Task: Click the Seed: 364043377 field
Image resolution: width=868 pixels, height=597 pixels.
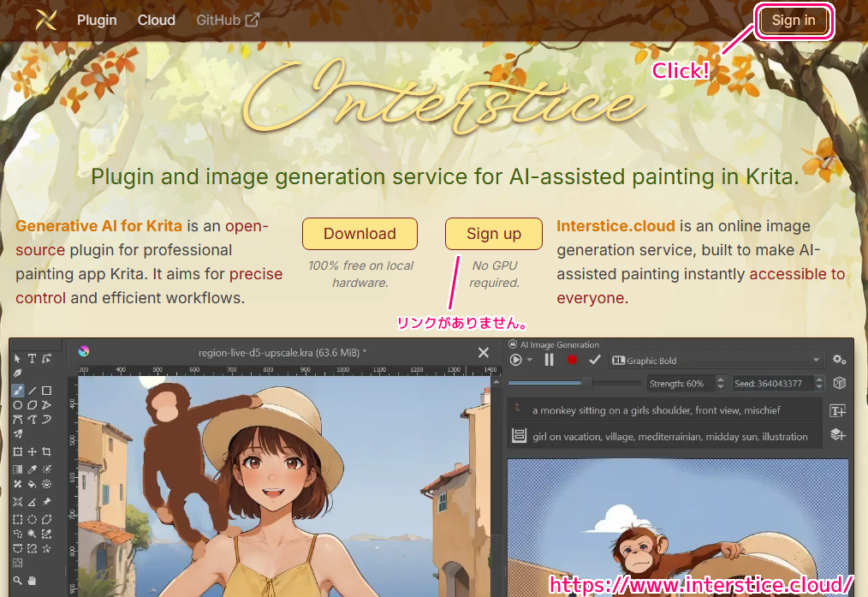Action: pos(773,383)
